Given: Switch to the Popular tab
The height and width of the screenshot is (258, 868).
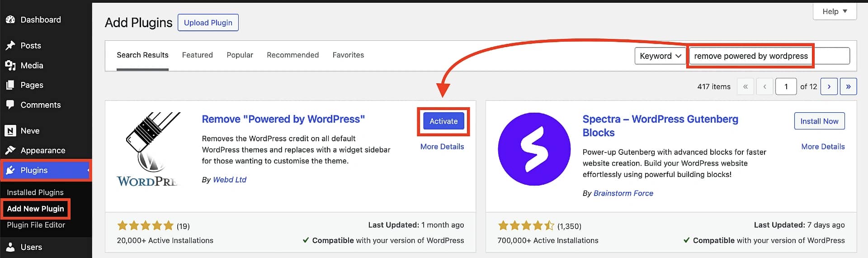Looking at the screenshot, I should [x=240, y=55].
